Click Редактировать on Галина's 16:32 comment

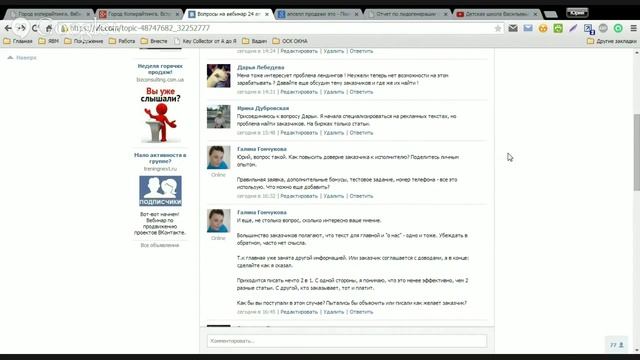[299, 196]
